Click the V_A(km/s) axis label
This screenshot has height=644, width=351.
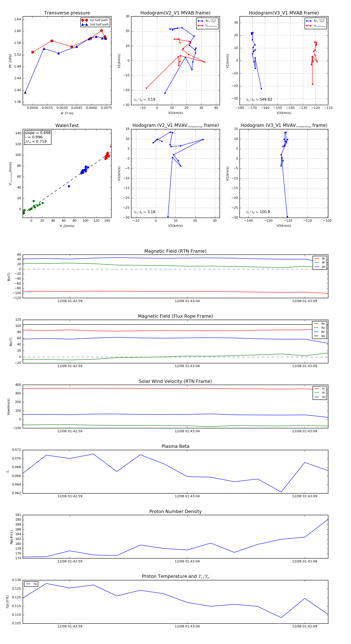(67, 226)
